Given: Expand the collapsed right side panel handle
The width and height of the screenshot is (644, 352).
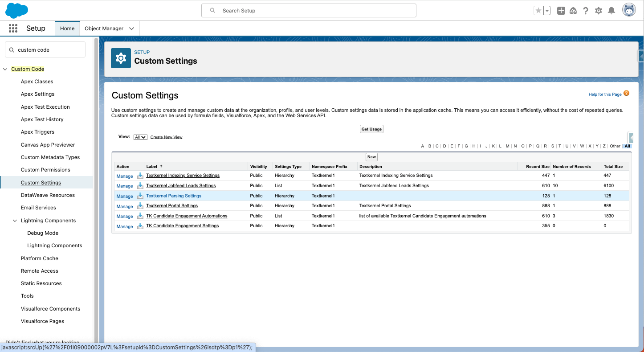Looking at the screenshot, I should [641, 56].
